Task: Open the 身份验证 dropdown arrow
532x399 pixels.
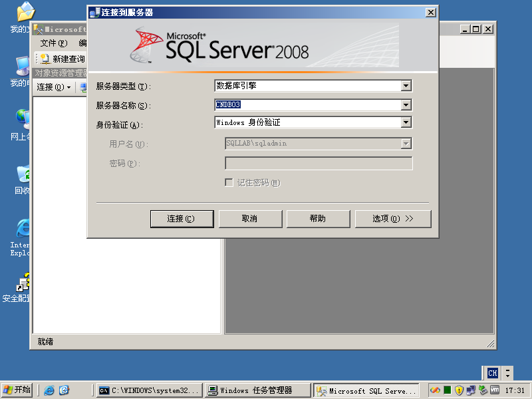Action: point(406,122)
